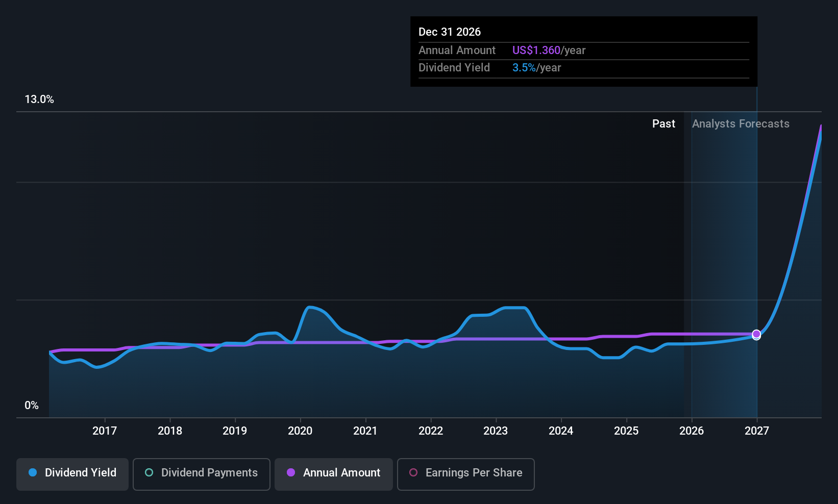Hide the Annual Amount series
838x504 pixels.
pyautogui.click(x=333, y=473)
